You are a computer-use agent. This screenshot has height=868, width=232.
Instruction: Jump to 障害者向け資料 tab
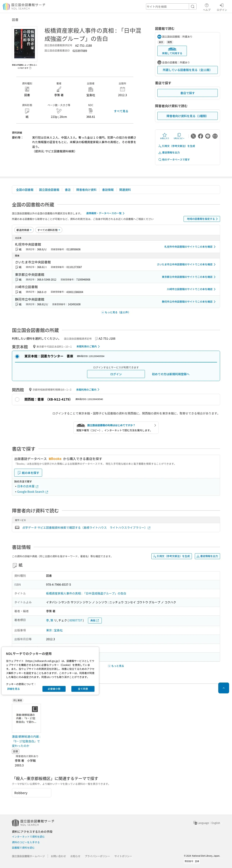(x=86, y=190)
